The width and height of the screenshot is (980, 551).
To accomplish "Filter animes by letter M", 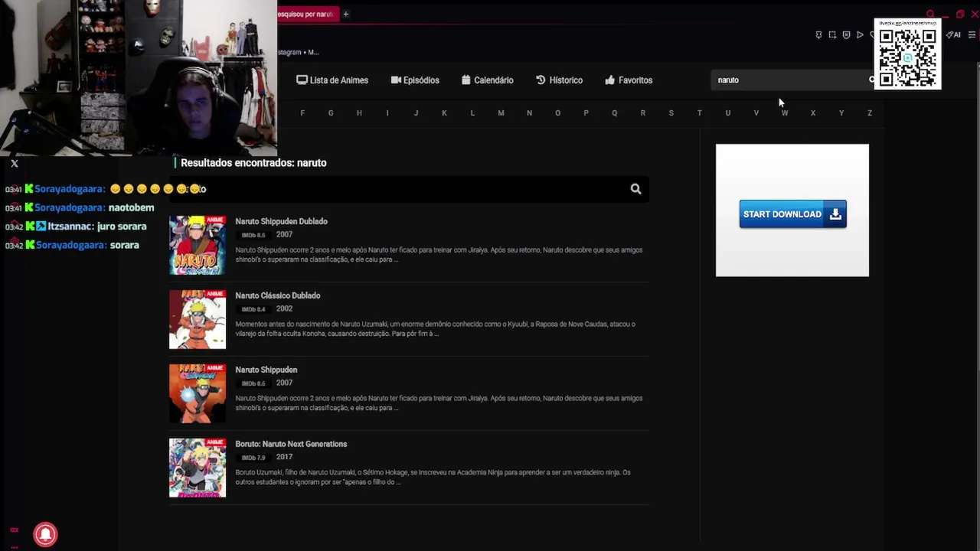I will (x=501, y=113).
